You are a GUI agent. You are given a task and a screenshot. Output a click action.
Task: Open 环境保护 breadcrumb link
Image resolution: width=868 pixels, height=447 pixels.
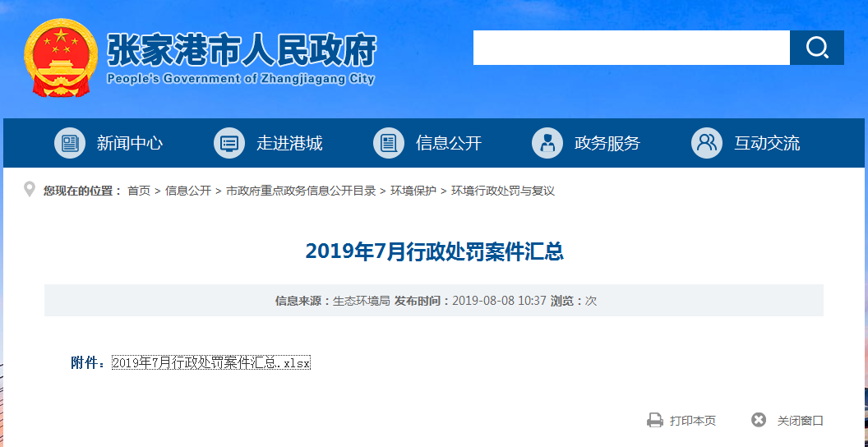pos(413,191)
